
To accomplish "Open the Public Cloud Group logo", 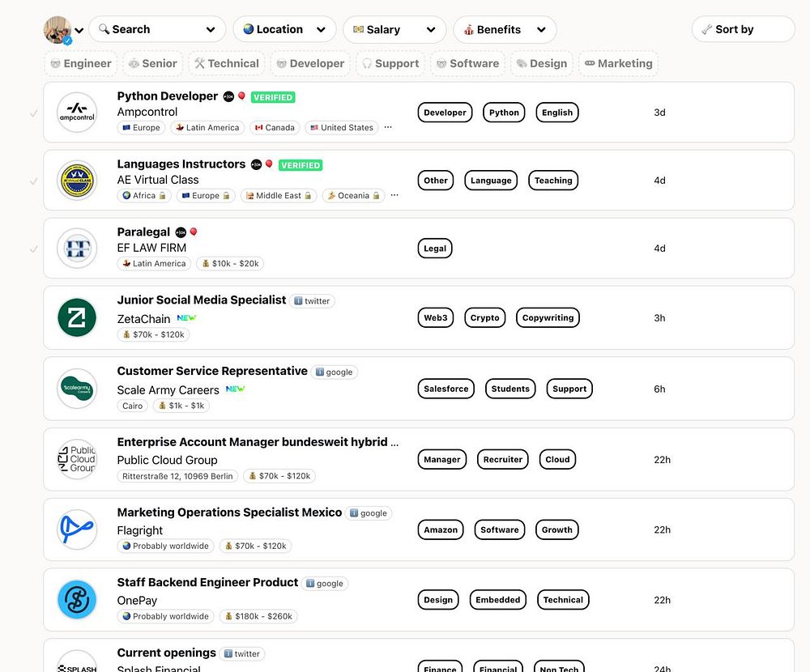I will [77, 459].
